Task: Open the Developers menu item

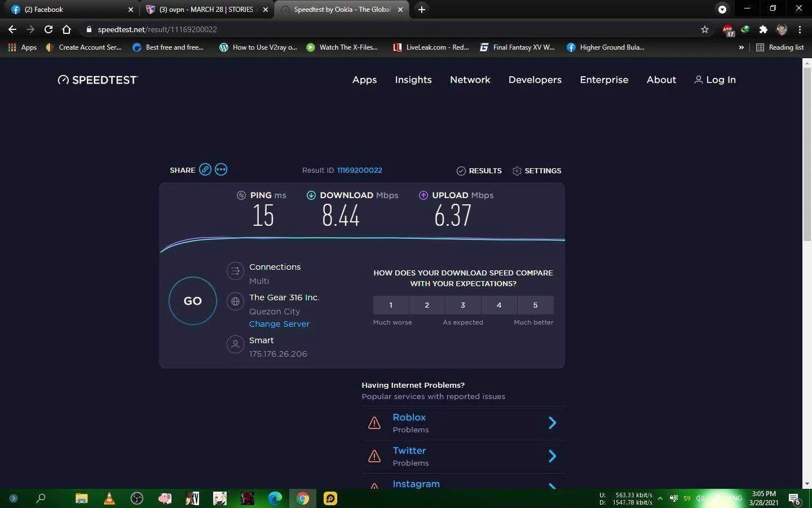Action: tap(535, 80)
